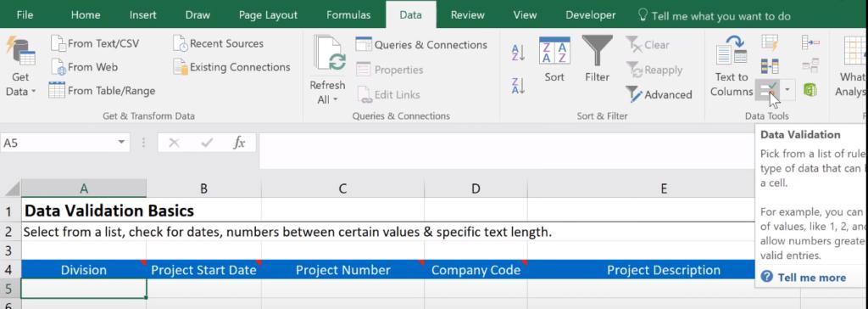Open the View tab
Screen dimensions: 868x309
[525, 15]
